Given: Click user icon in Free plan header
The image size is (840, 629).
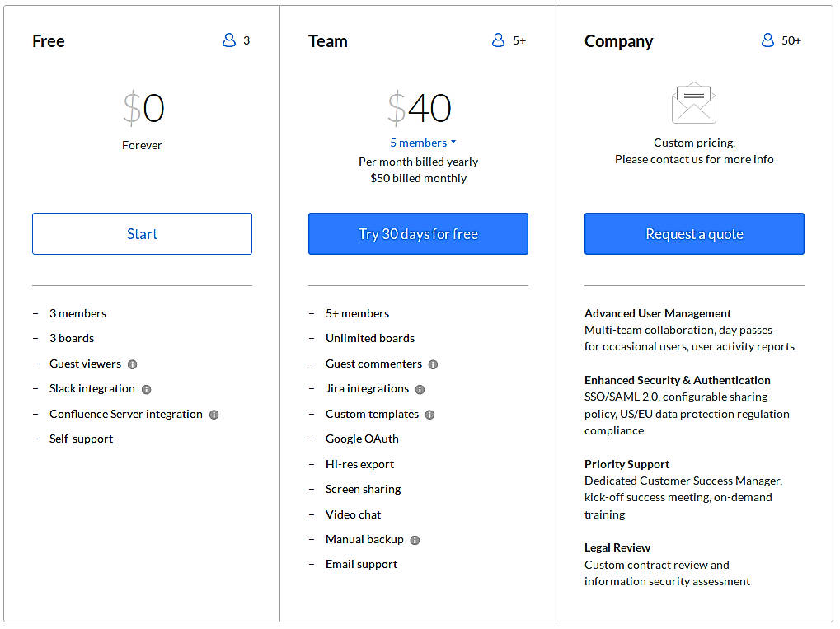Looking at the screenshot, I should pyautogui.click(x=229, y=40).
